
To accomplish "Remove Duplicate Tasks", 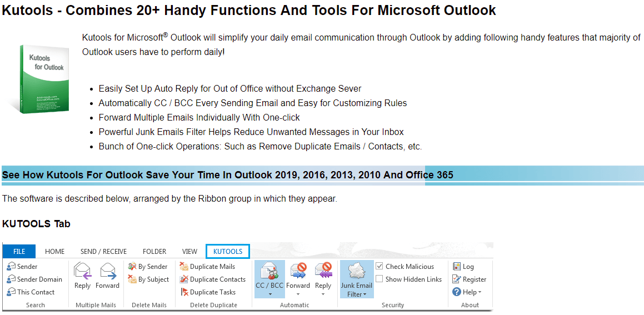I will pyautogui.click(x=208, y=292).
